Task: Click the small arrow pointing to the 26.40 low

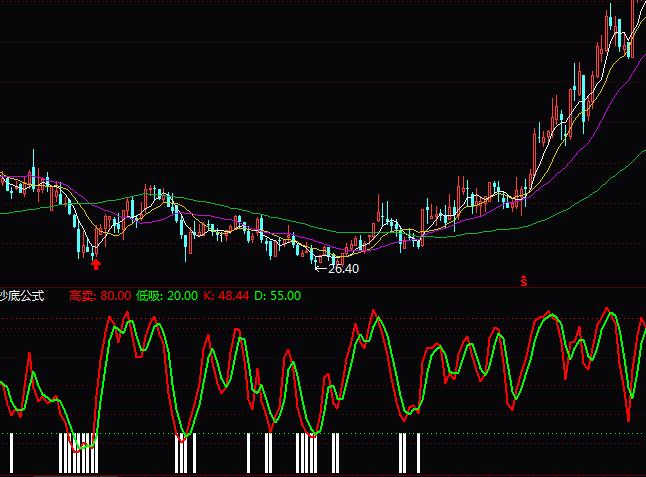Action: (320, 268)
